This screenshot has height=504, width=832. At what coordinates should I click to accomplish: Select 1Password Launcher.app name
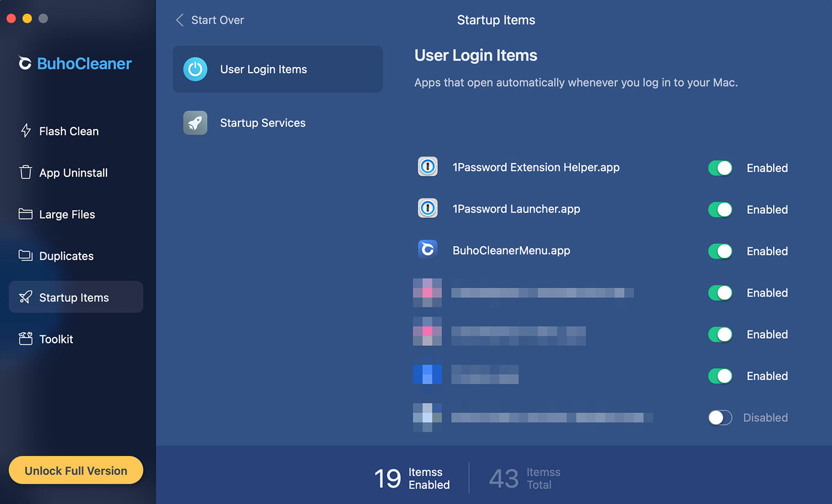[x=516, y=209]
